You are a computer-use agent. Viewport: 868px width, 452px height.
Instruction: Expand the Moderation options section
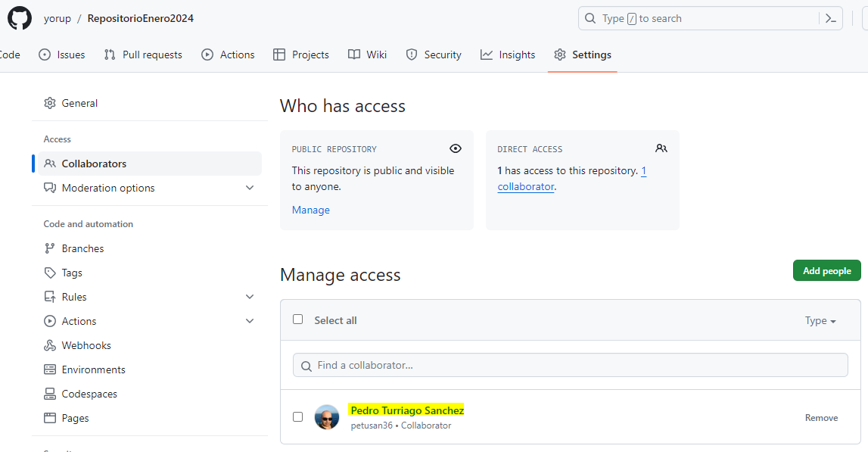coord(250,187)
